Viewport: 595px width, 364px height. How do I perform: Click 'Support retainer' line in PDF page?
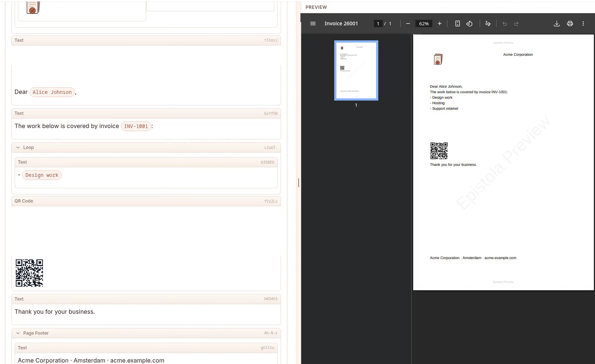(x=444, y=109)
